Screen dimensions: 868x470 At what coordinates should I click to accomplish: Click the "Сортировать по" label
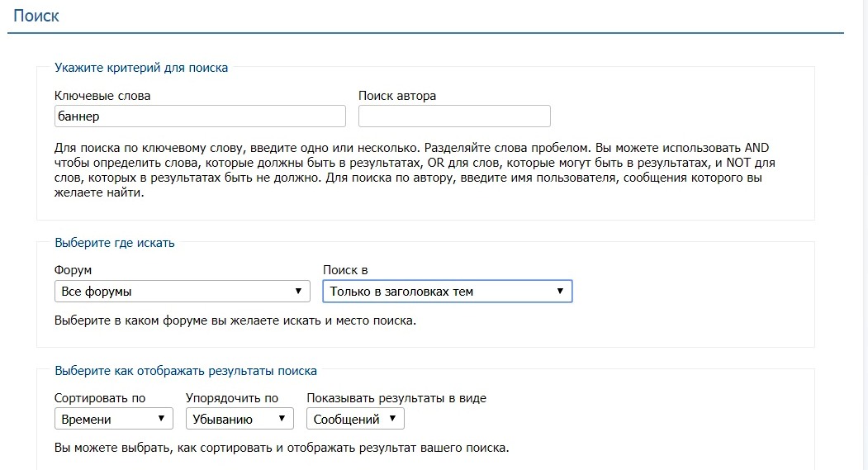(100, 398)
